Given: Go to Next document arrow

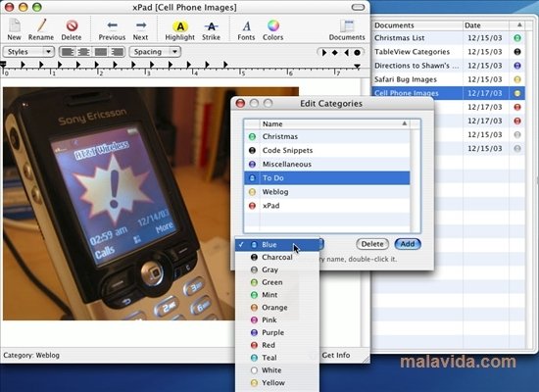Looking at the screenshot, I should pos(140,25).
